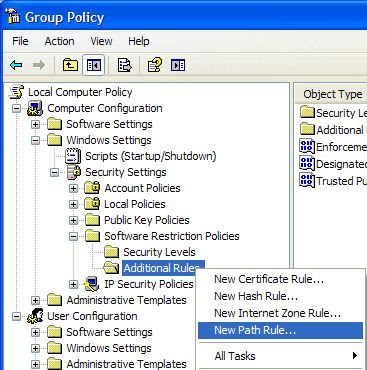The image size is (367, 370).
Task: Click the User Configuration person icon
Action: (35, 316)
